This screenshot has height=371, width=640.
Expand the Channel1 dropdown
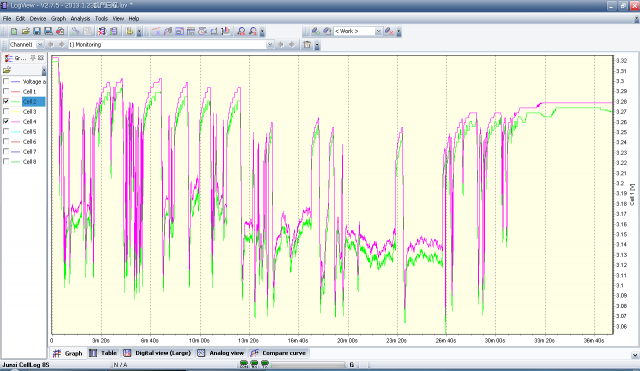[40, 44]
